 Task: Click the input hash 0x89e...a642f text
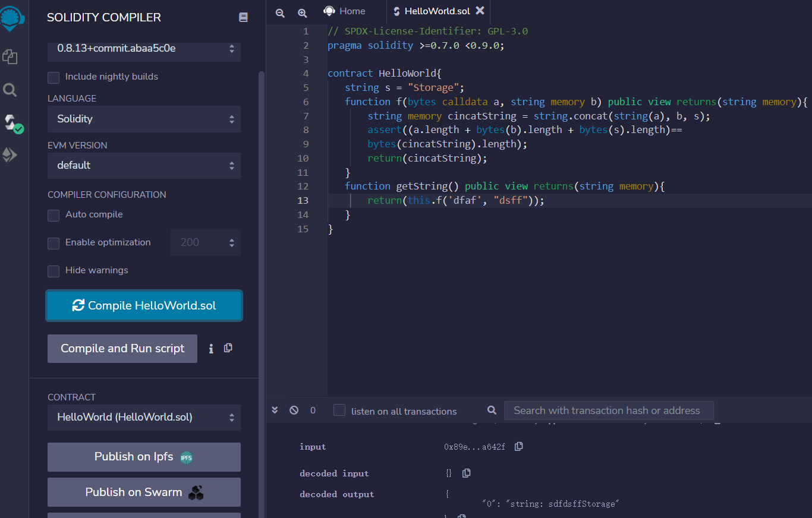pyautogui.click(x=474, y=447)
